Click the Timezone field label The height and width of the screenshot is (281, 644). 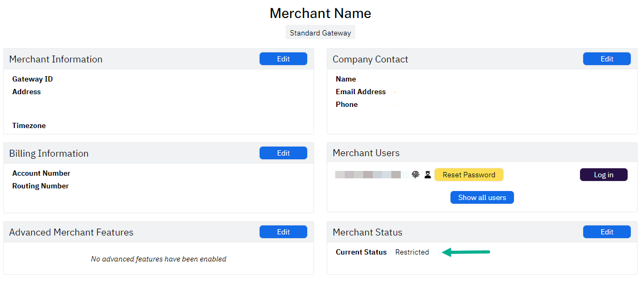(29, 126)
